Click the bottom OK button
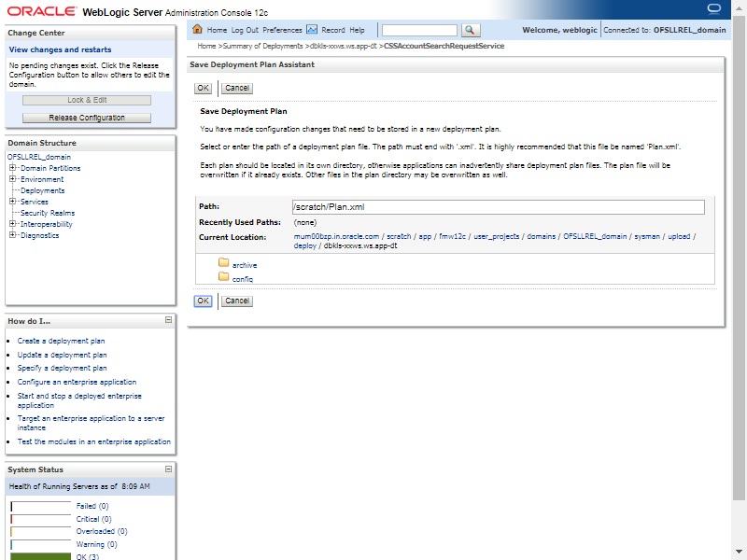 (x=203, y=301)
